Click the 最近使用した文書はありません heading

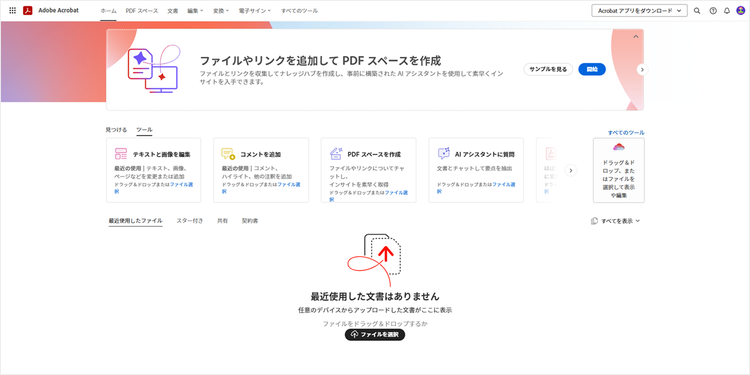[x=375, y=297]
